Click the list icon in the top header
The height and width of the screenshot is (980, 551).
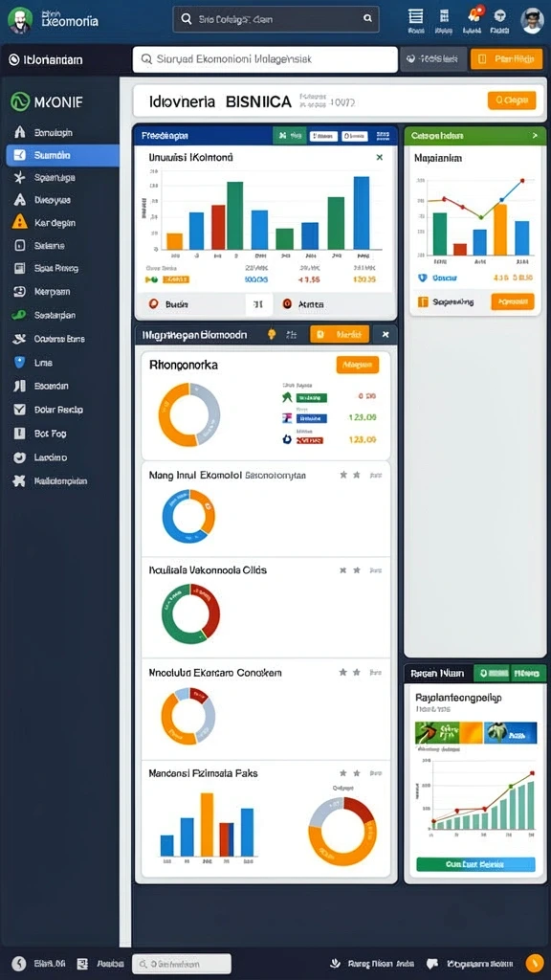click(x=415, y=17)
